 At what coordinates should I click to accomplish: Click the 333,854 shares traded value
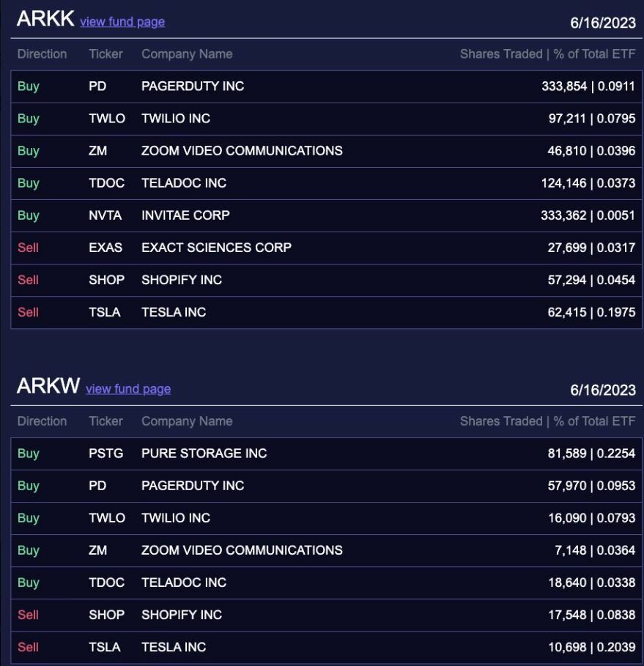[564, 86]
